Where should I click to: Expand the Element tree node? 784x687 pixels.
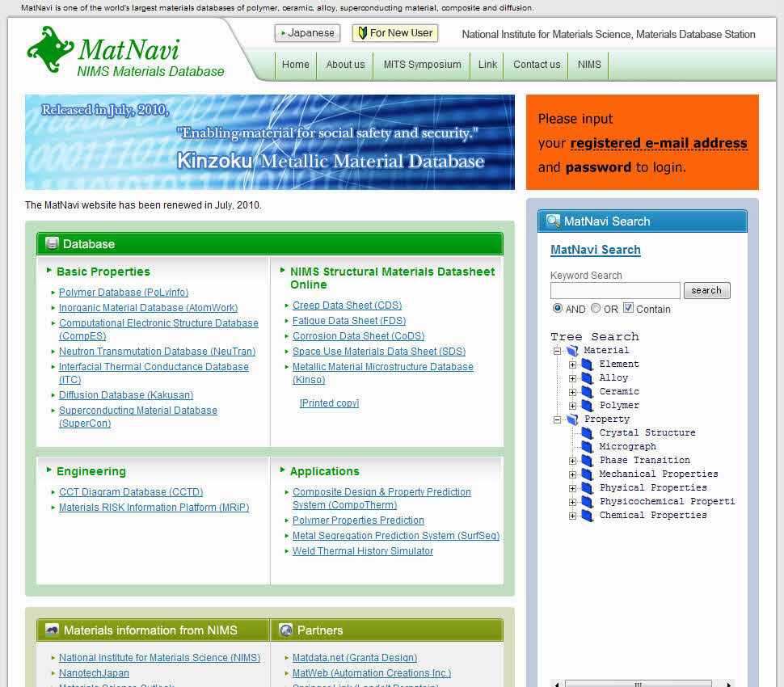(572, 365)
